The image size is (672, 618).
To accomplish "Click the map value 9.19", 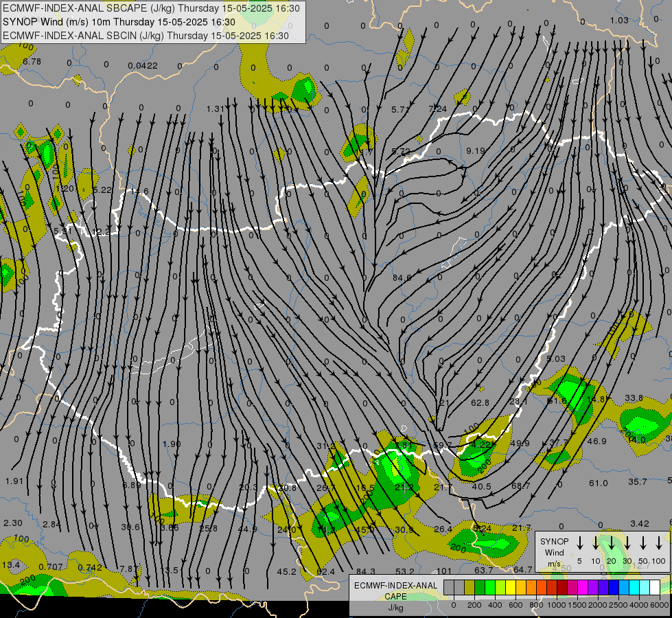I will tap(476, 150).
